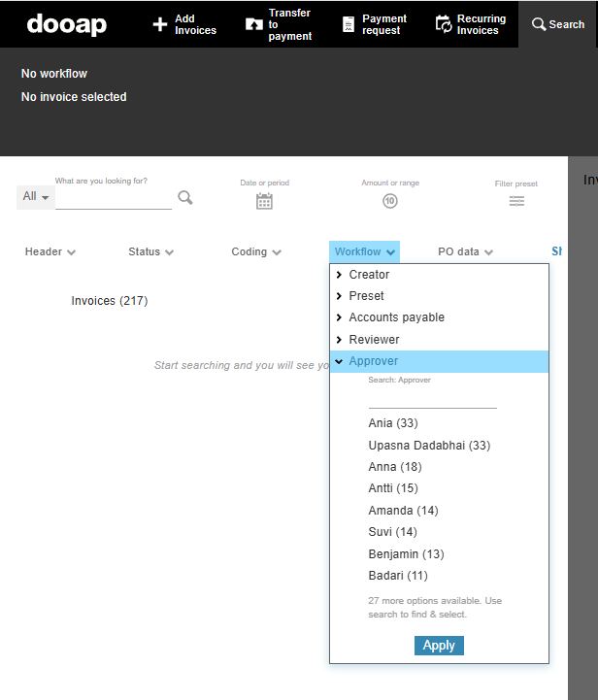Viewport: 598px width, 700px height.
Task: Expand the Status filter dropdown
Action: click(x=150, y=251)
